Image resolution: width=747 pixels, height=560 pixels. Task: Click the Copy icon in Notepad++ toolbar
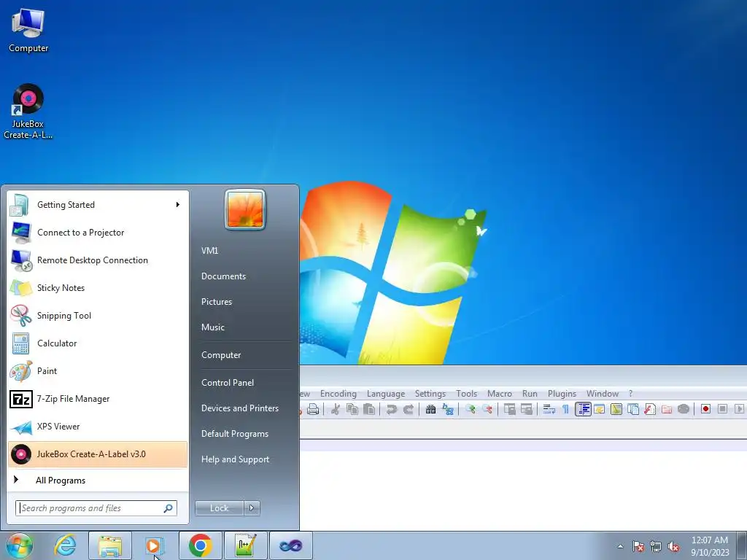[352, 409]
